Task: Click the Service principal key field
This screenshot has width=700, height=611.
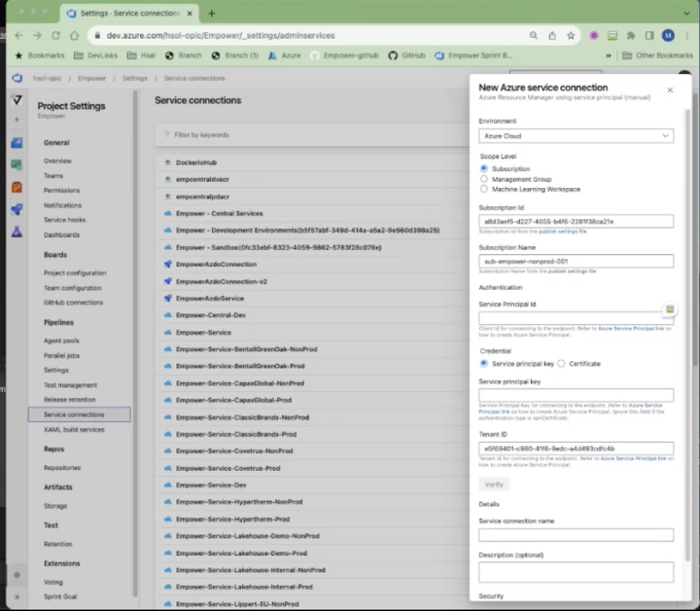Action: click(x=576, y=395)
